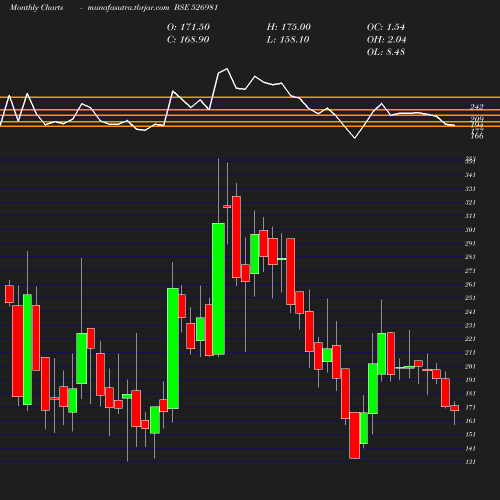Image resolution: width=500 pixels, height=500 pixels.
Task: Click the 242 level label on indicator panel
Action: click(x=477, y=107)
